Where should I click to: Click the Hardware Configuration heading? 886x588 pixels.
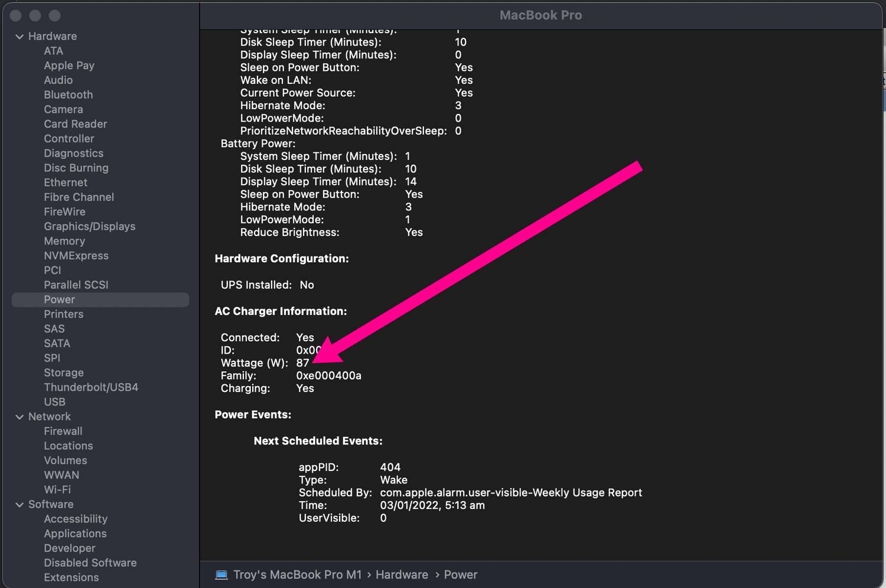[x=282, y=259]
